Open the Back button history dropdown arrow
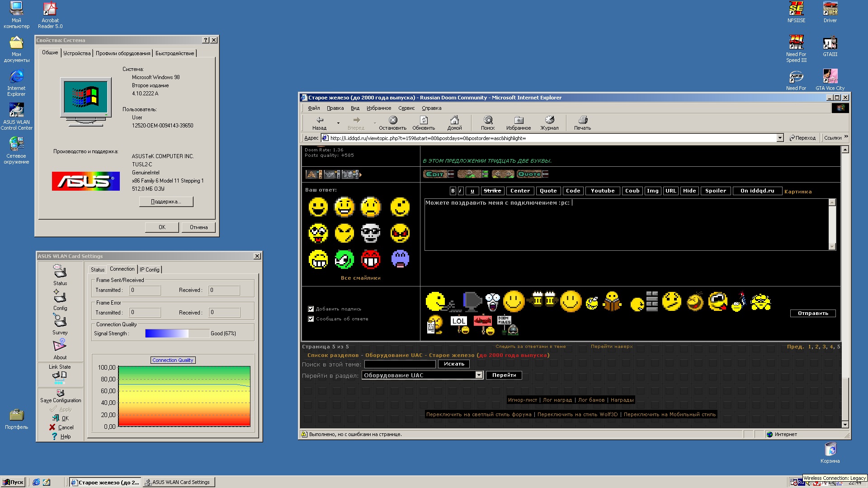This screenshot has width=868, height=488. coord(338,123)
